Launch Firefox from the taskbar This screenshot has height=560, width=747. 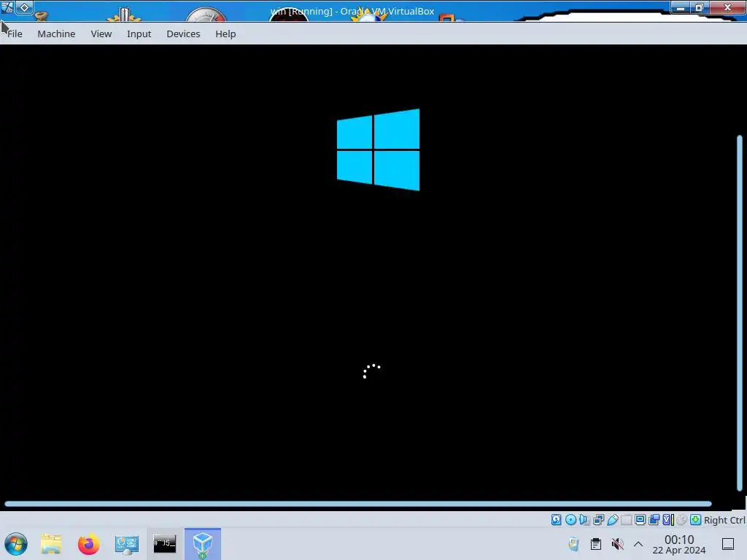click(88, 544)
